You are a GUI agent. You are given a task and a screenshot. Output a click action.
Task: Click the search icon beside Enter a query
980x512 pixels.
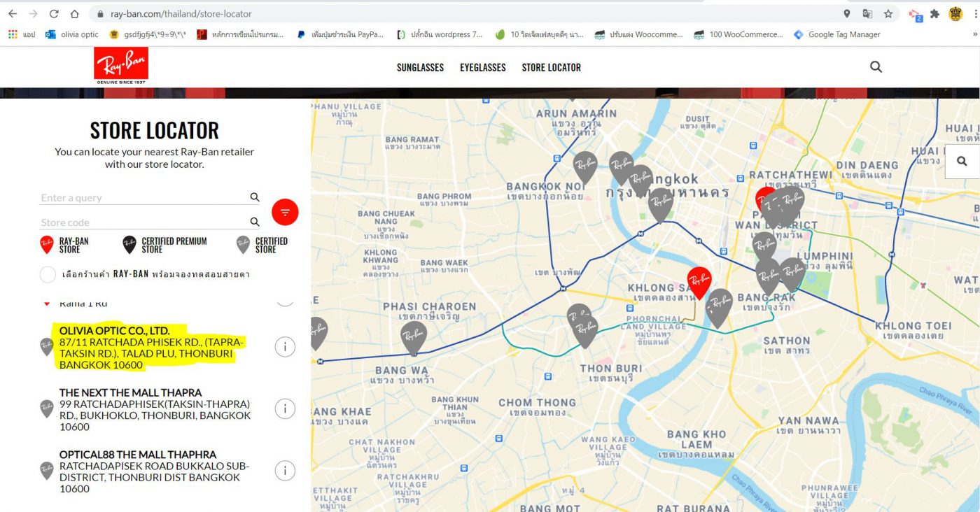pyautogui.click(x=255, y=197)
